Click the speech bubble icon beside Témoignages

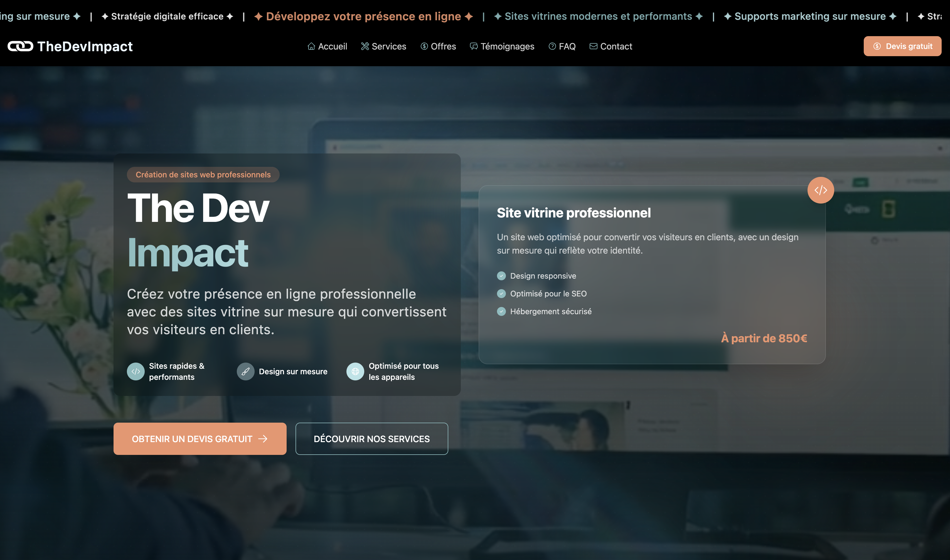[x=474, y=46]
